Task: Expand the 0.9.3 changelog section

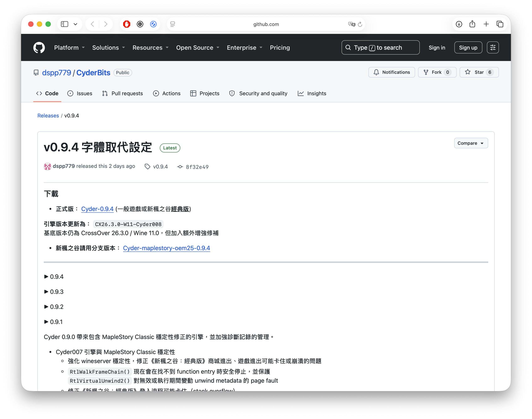Action: point(54,292)
